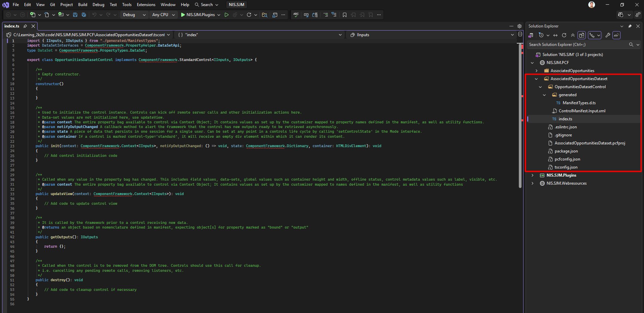Toggle pin on the index.ts tab
The width and height of the screenshot is (644, 313).
[25, 26]
